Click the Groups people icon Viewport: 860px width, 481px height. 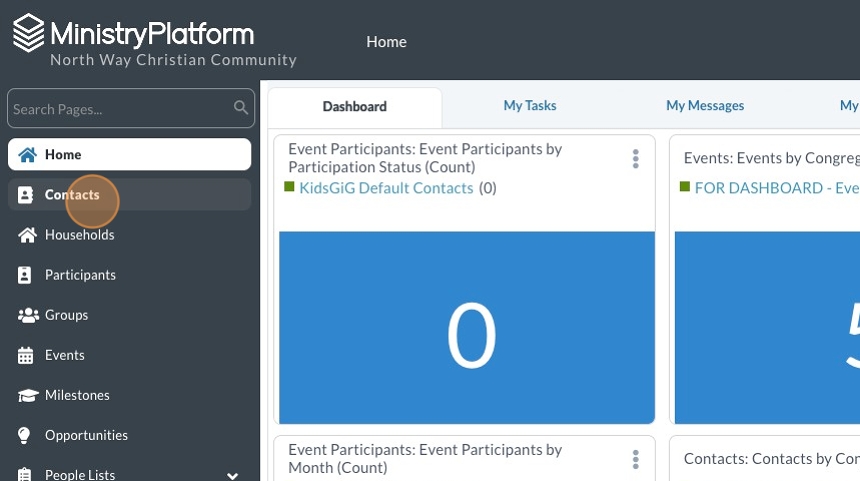(x=27, y=315)
